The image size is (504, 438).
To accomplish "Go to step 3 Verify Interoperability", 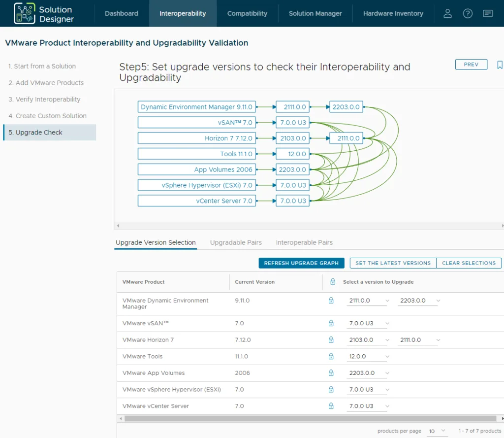I will click(44, 99).
